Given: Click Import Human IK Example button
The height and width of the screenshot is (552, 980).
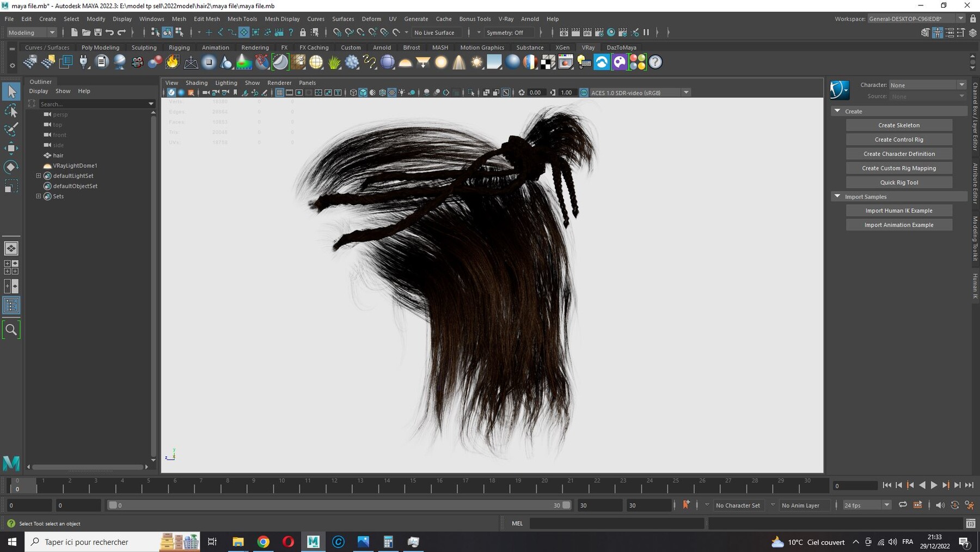Looking at the screenshot, I should 899,211.
